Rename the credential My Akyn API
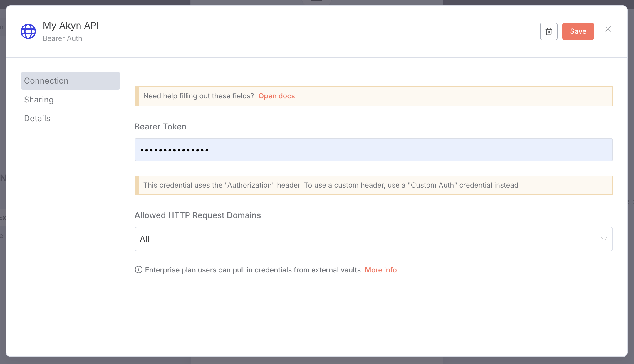 (x=71, y=26)
